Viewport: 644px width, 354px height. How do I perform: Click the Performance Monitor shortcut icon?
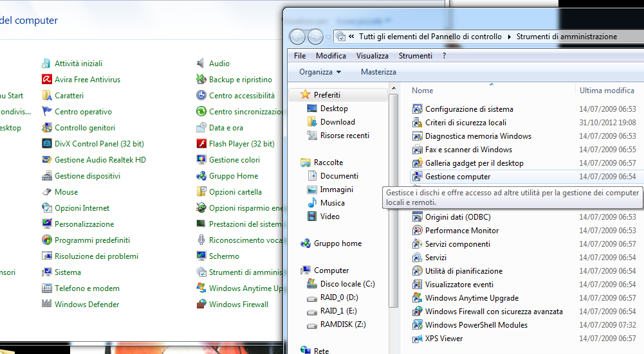tap(417, 231)
